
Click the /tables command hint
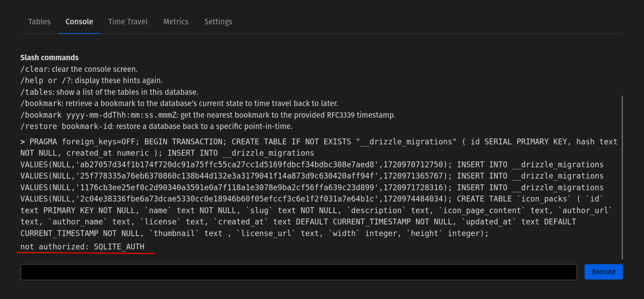tap(109, 92)
